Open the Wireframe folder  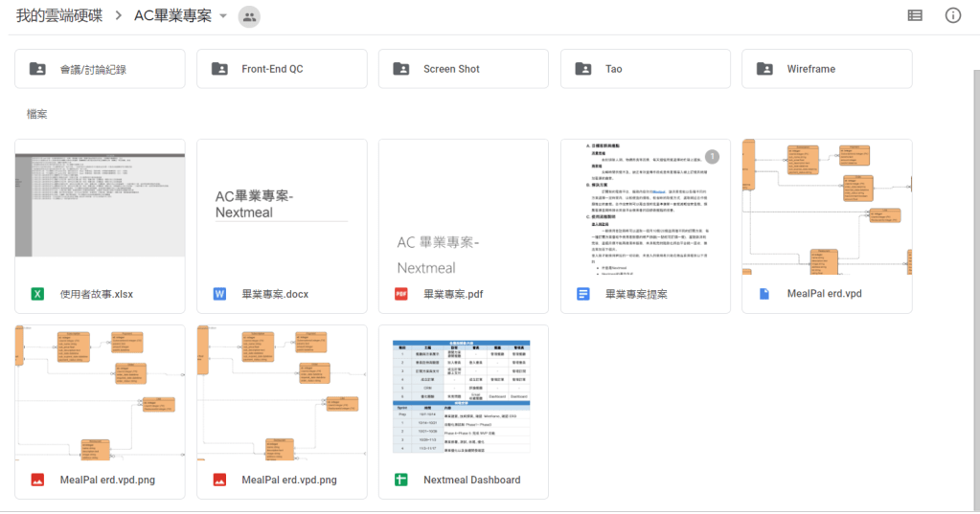pos(827,69)
